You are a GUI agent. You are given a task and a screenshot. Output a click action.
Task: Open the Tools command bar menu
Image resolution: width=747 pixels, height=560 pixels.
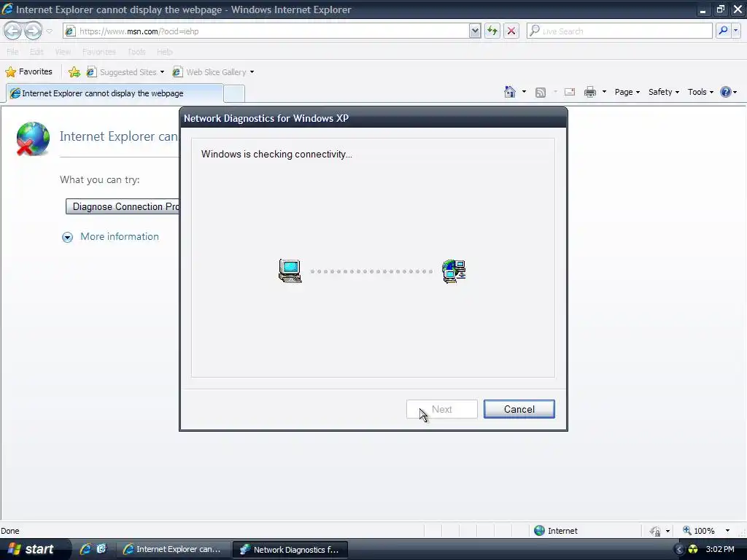coord(700,92)
